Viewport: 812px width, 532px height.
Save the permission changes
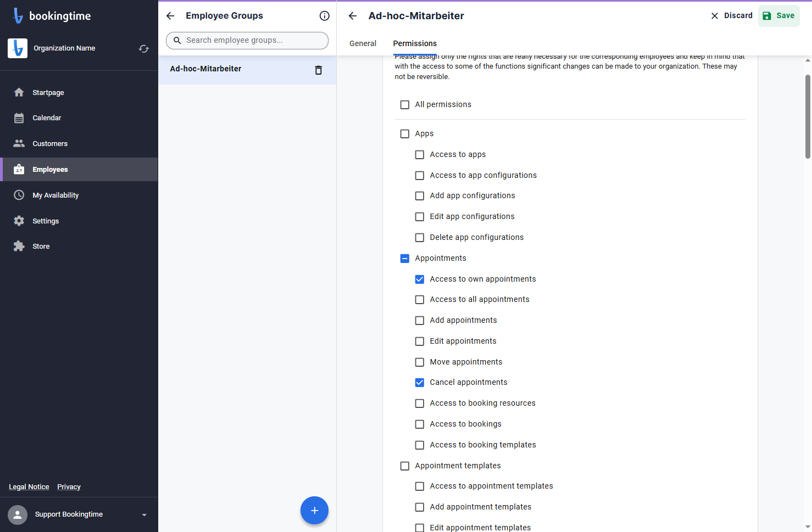[779, 16]
